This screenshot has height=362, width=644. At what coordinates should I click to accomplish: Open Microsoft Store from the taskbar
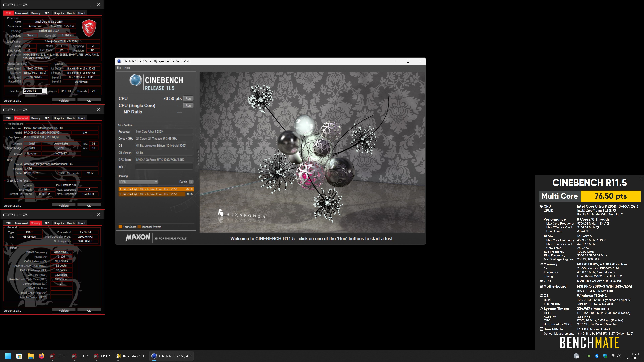[x=19, y=356]
